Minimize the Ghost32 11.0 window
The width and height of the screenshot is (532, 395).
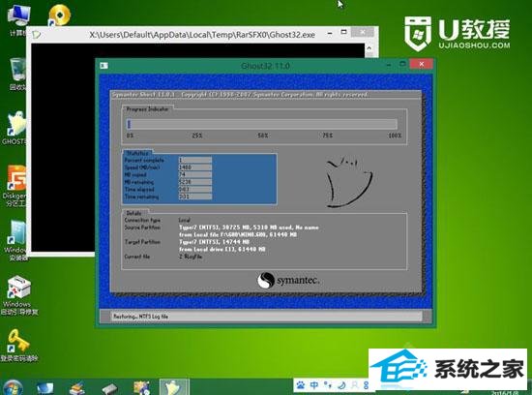pyautogui.click(x=389, y=64)
